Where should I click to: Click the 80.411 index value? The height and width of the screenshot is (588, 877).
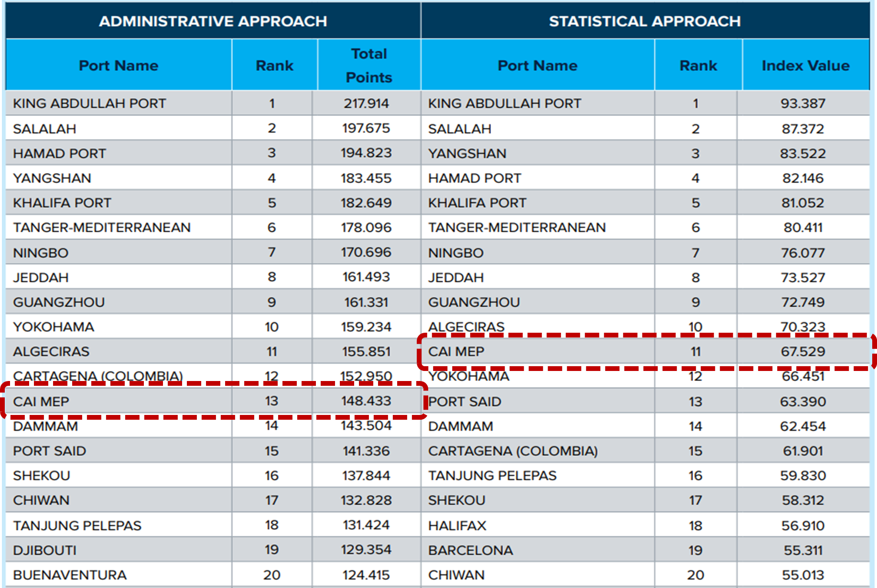(803, 228)
